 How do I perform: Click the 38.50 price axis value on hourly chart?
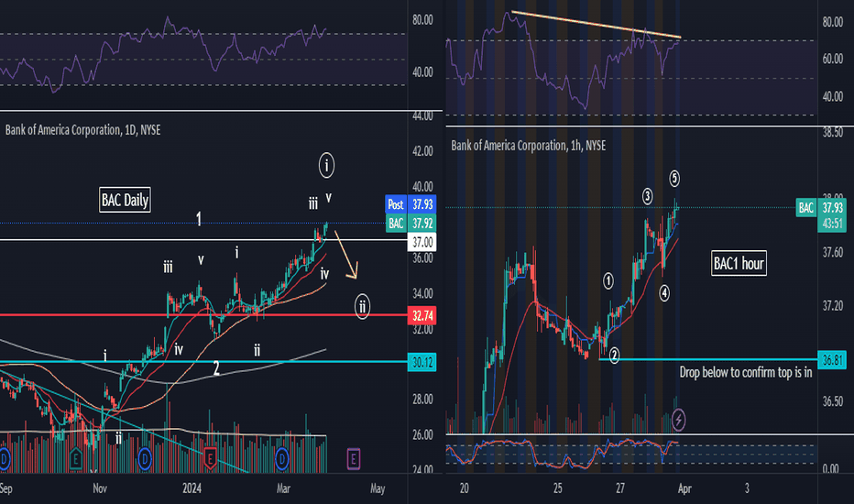[x=833, y=132]
